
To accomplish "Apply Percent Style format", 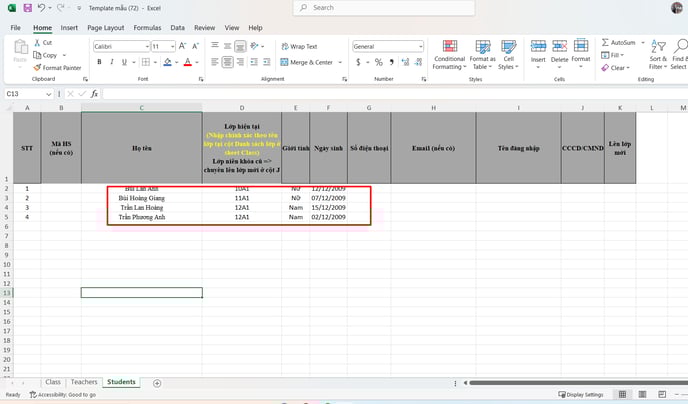I will coord(379,62).
